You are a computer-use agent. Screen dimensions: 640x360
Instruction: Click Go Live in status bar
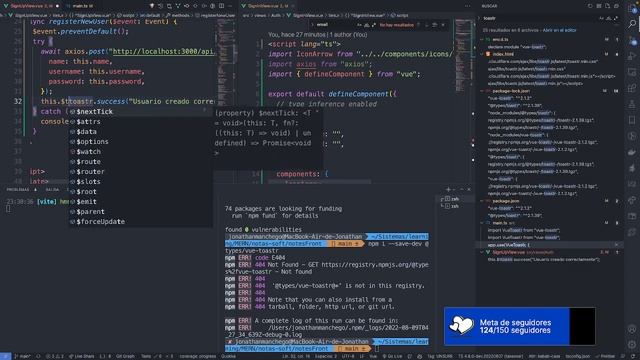pyautogui.click(x=392, y=356)
